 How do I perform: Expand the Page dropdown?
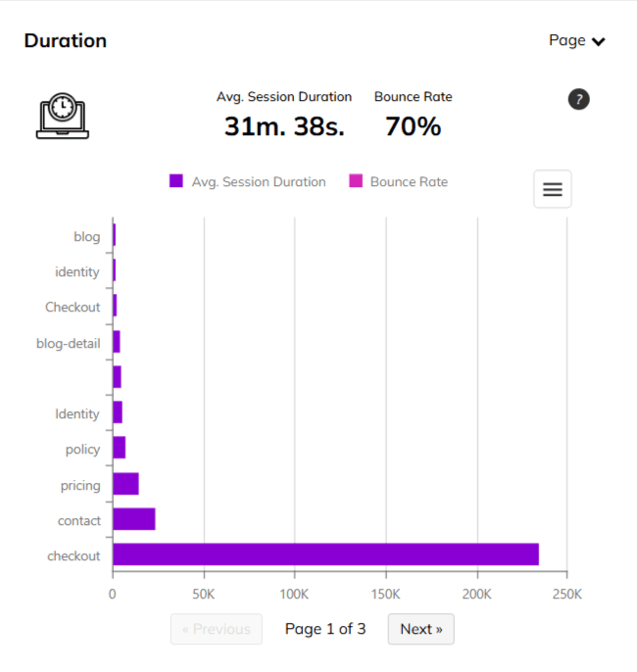[x=576, y=40]
